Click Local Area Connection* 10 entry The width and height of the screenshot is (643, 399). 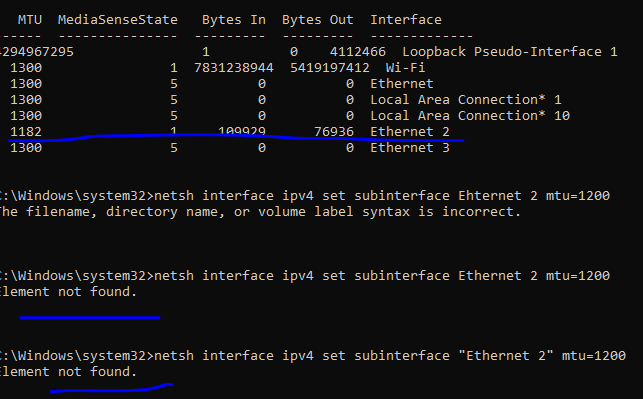(x=470, y=116)
